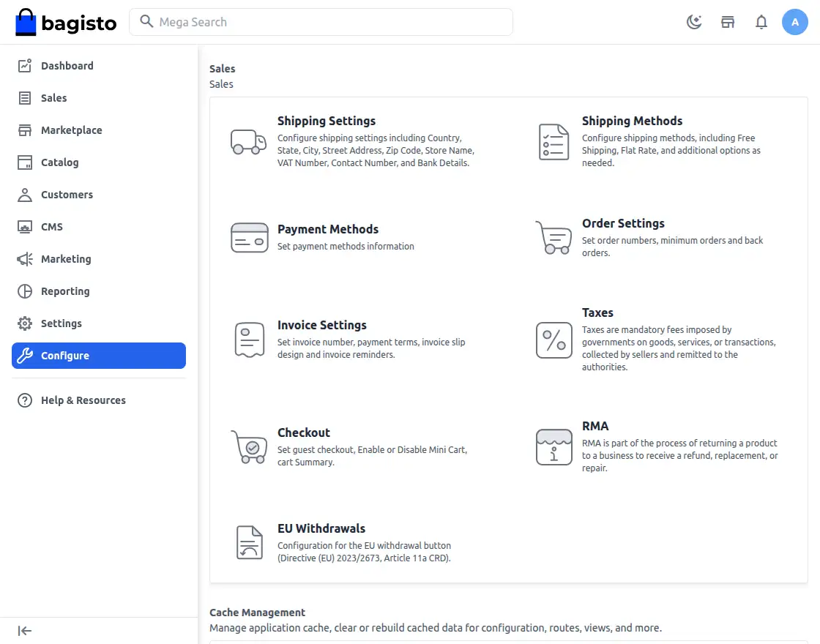The image size is (820, 644).
Task: Open notifications bell
Action: click(761, 22)
